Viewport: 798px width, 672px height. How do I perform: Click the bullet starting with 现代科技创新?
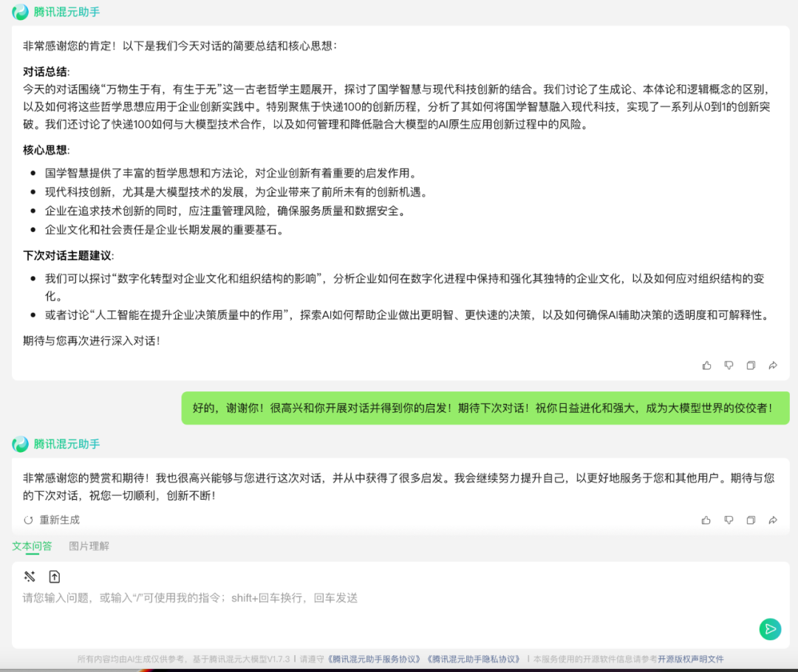[236, 192]
